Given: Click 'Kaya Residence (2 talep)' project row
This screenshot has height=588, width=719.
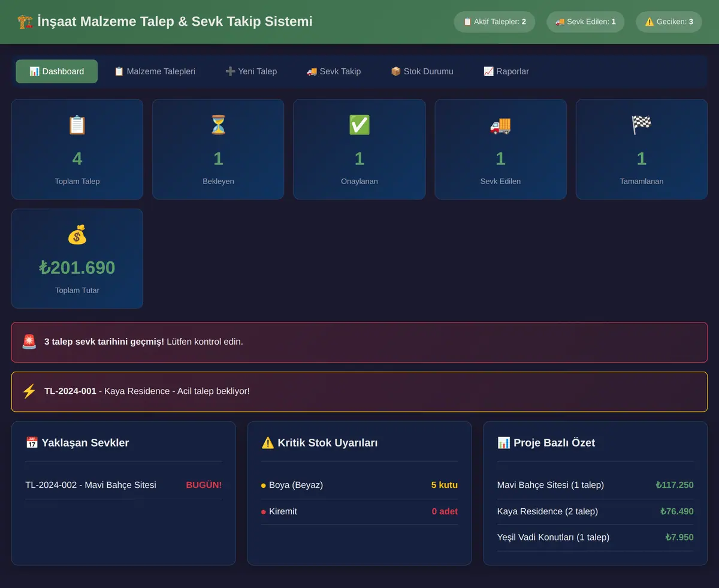Looking at the screenshot, I should point(595,511).
